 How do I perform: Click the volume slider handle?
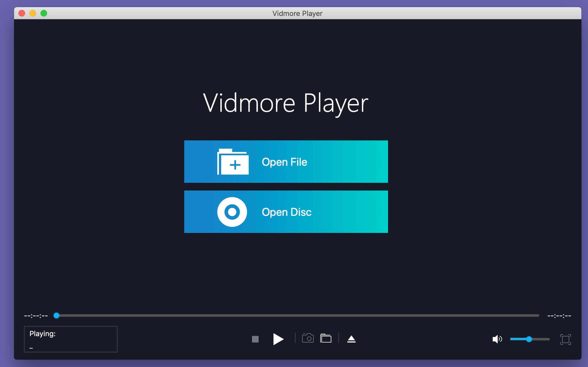click(x=529, y=339)
